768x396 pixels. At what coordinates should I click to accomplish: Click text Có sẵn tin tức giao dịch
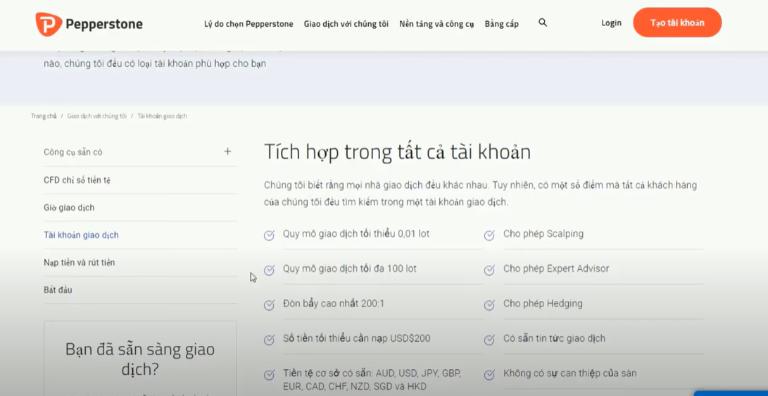[x=554, y=339]
